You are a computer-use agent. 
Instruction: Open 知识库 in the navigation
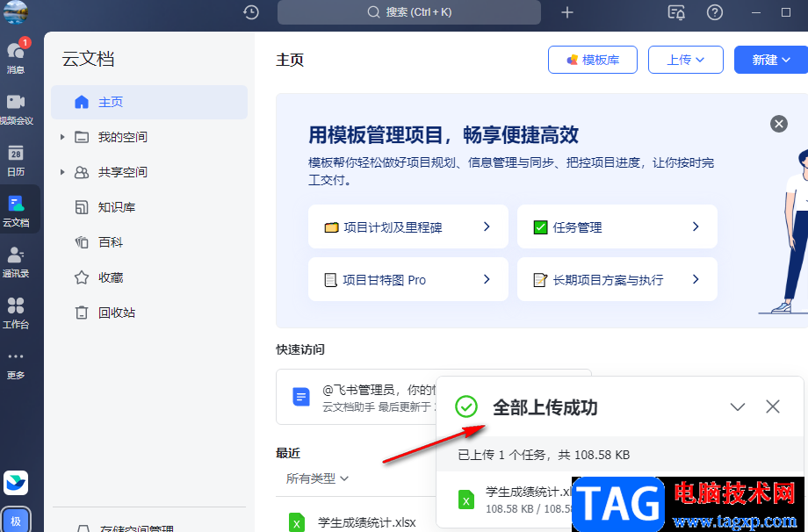tap(117, 207)
